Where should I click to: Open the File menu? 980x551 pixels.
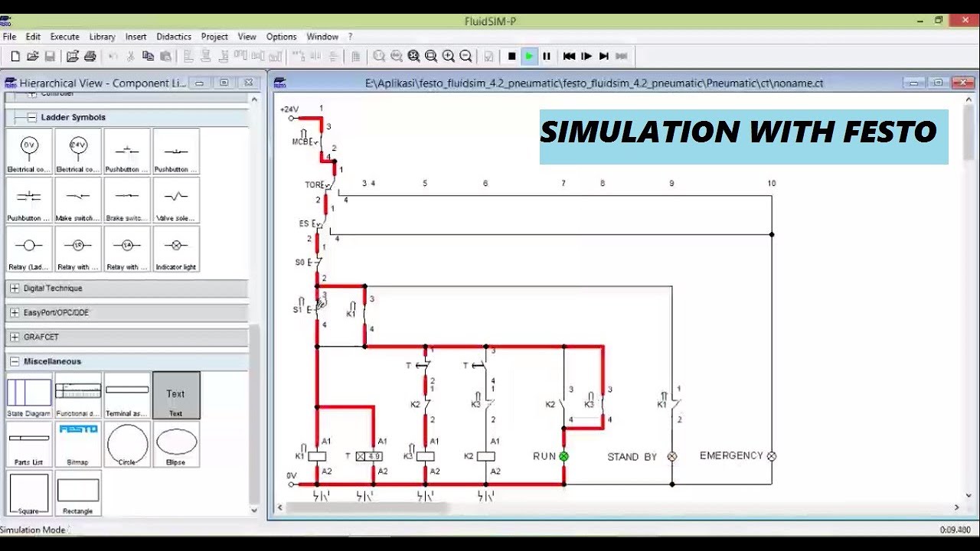[9, 37]
